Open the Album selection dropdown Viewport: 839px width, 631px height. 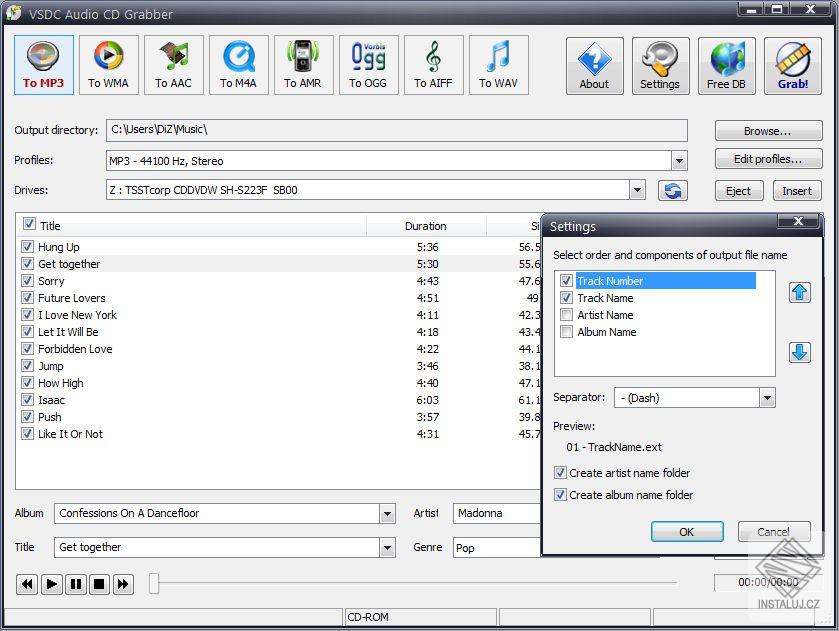[x=389, y=513]
